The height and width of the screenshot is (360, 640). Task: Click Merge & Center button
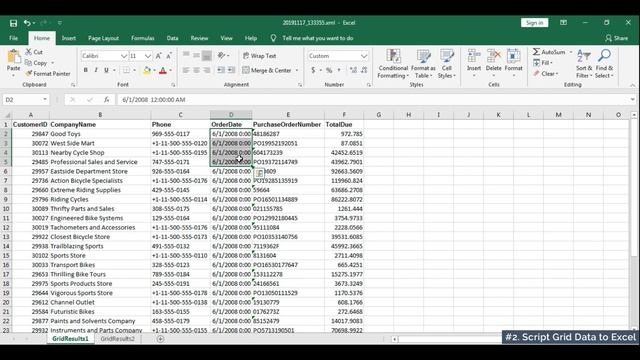tap(267, 70)
